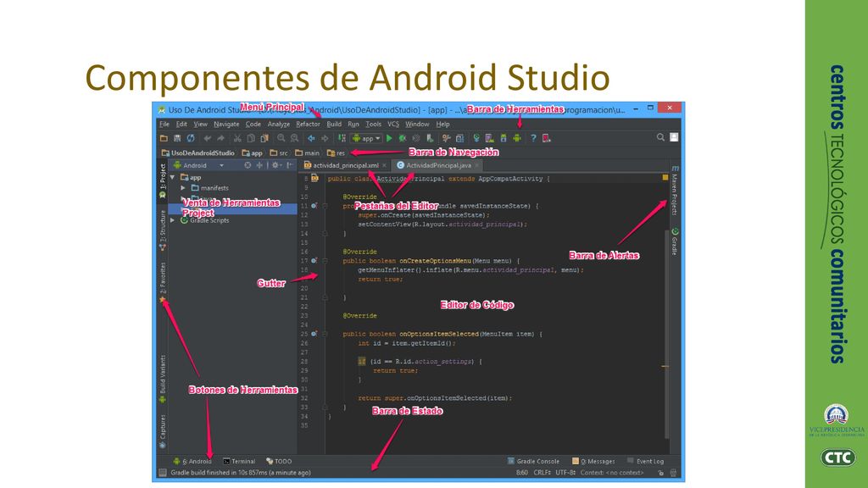The image size is (868, 488).
Task: Open the Build menu
Action: (x=334, y=124)
